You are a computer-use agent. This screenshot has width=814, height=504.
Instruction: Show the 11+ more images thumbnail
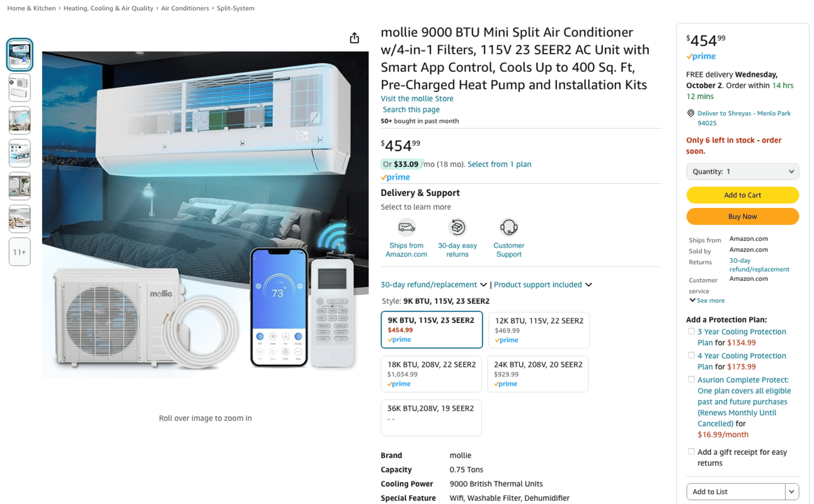click(x=20, y=252)
